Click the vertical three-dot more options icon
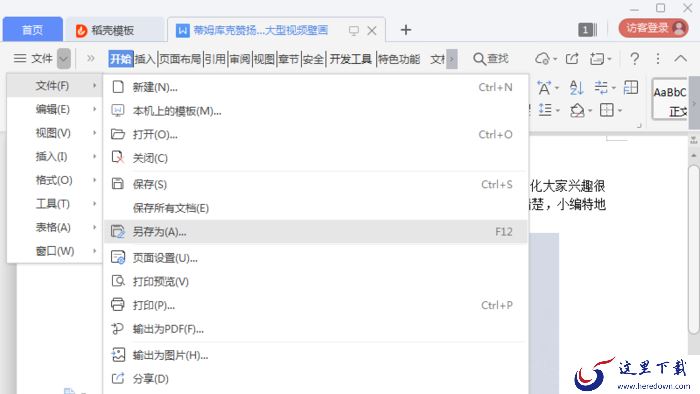 coord(658,58)
